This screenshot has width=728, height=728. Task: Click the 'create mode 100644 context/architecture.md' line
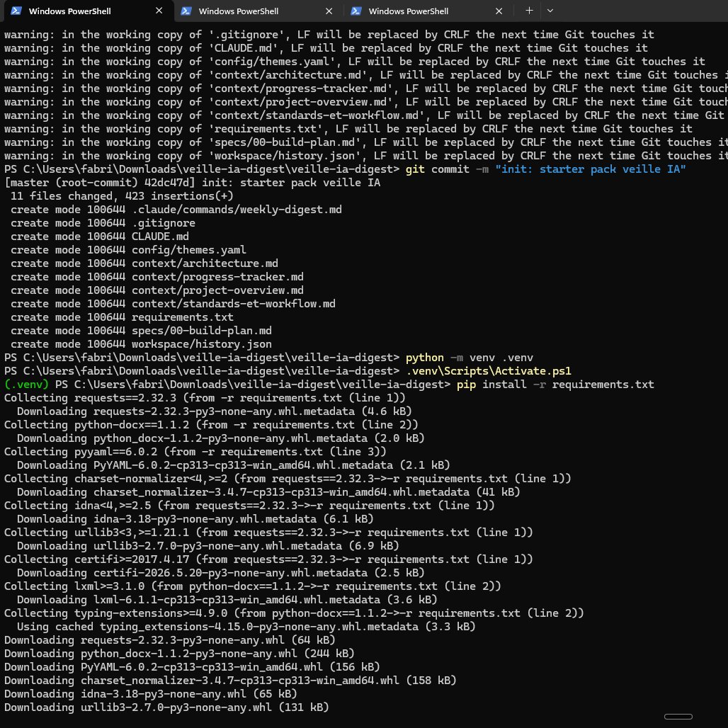tap(144, 263)
